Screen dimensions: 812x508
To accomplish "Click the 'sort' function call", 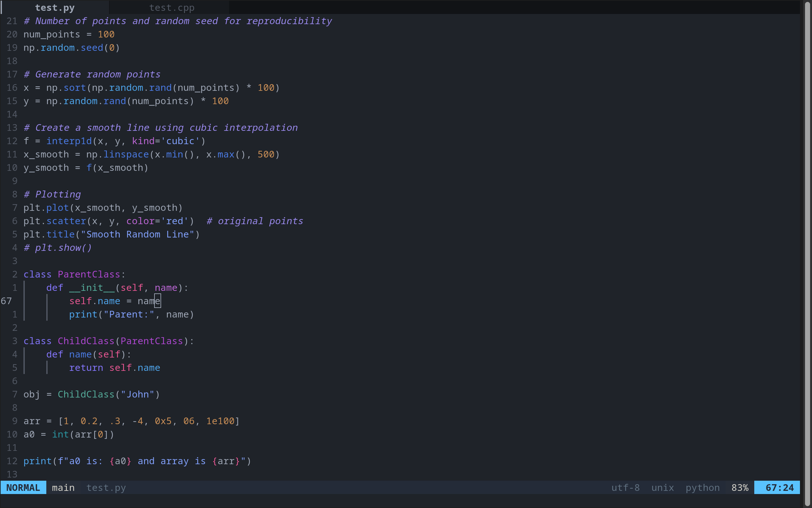I will pyautogui.click(x=75, y=88).
